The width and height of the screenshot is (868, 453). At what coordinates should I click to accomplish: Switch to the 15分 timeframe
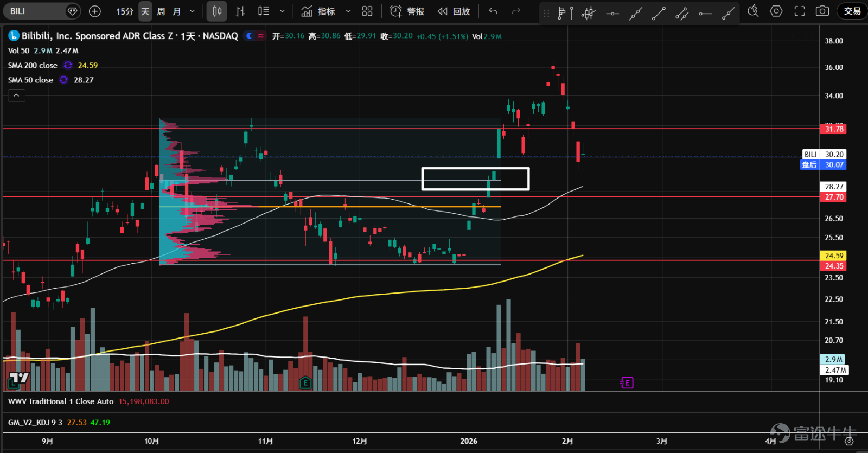125,11
